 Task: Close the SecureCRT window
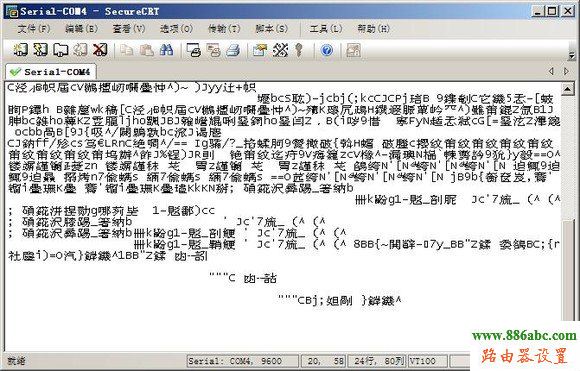click(x=567, y=11)
